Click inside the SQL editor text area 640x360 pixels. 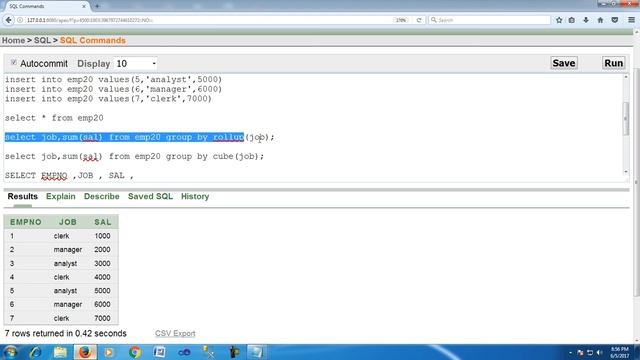313,127
